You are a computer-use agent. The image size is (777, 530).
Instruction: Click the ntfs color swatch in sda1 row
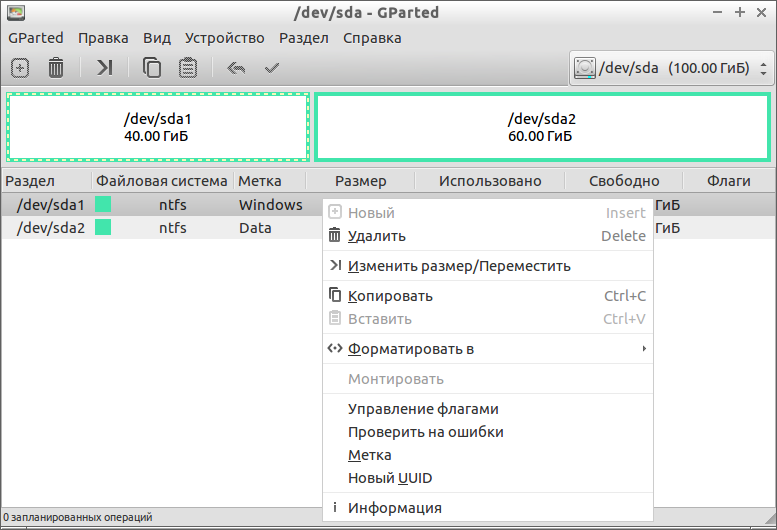pyautogui.click(x=103, y=204)
